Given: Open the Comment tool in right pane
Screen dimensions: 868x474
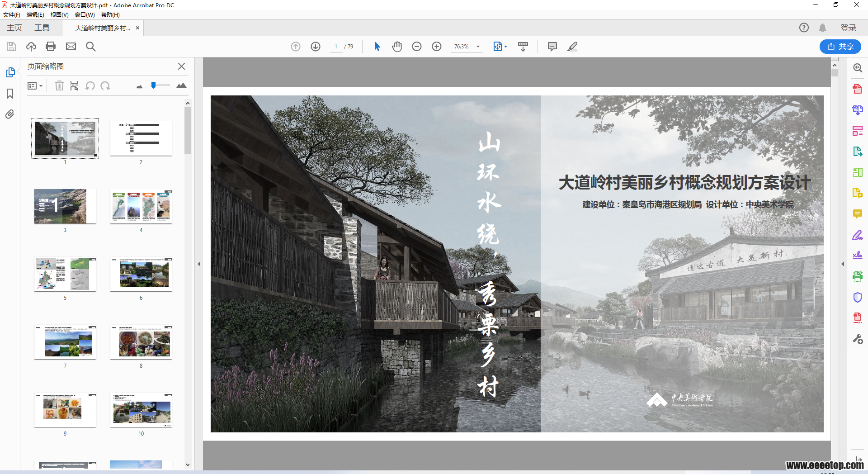Looking at the screenshot, I should pos(857,214).
